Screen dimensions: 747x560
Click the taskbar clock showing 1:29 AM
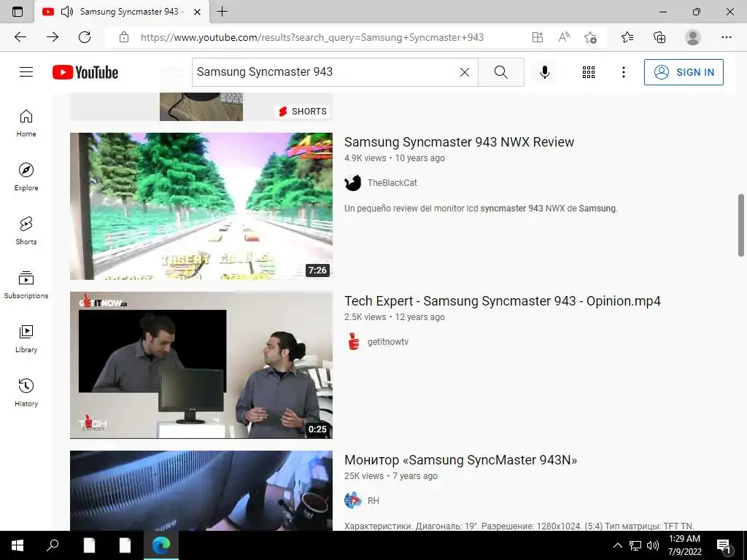coord(684,545)
